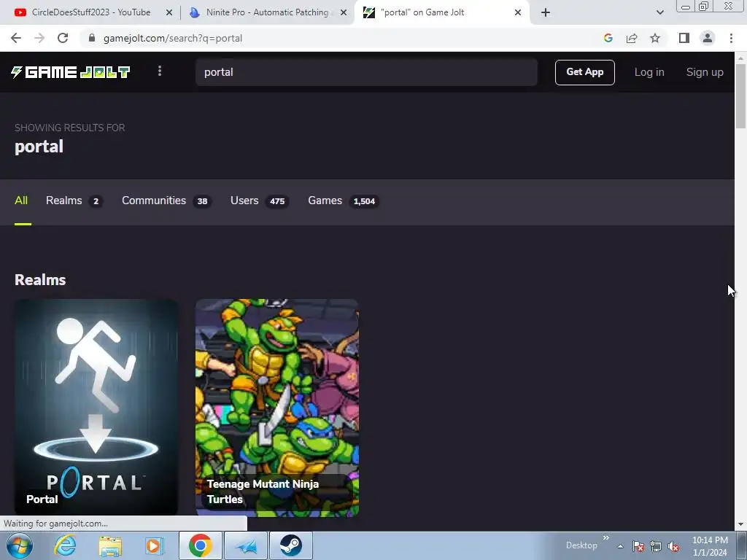The width and height of the screenshot is (747, 560).
Task: Click the page vertical scrollbar thumb
Action: click(740, 96)
